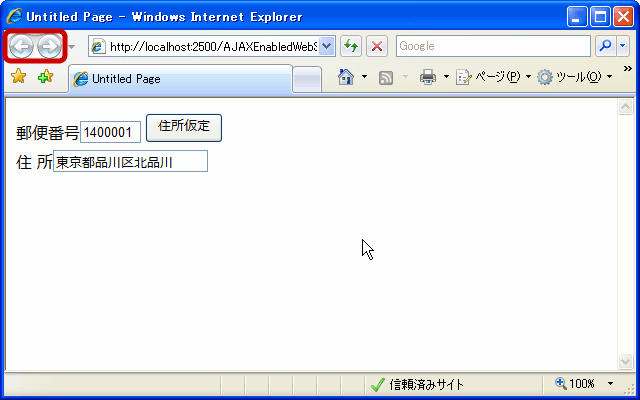Click the Google search box
This screenshot has width=640, height=400.
tap(493, 46)
